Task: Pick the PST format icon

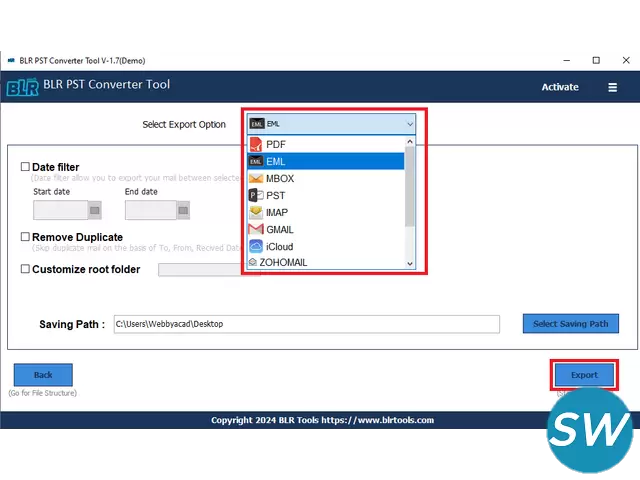Action: pos(255,195)
